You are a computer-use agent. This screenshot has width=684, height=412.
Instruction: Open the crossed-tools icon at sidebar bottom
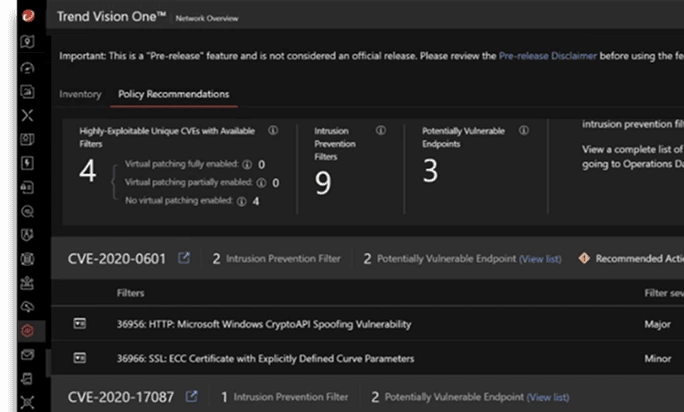(x=27, y=402)
